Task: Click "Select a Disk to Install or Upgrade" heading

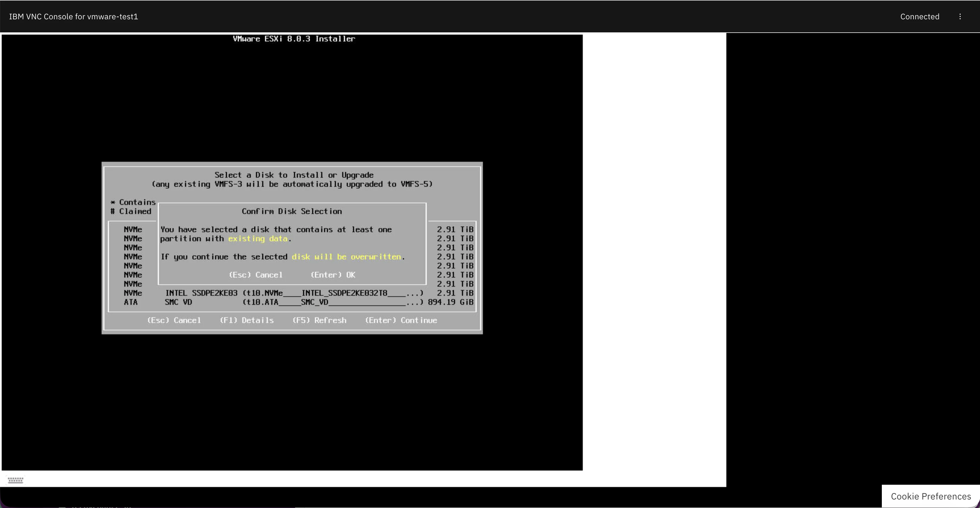Action: point(294,175)
